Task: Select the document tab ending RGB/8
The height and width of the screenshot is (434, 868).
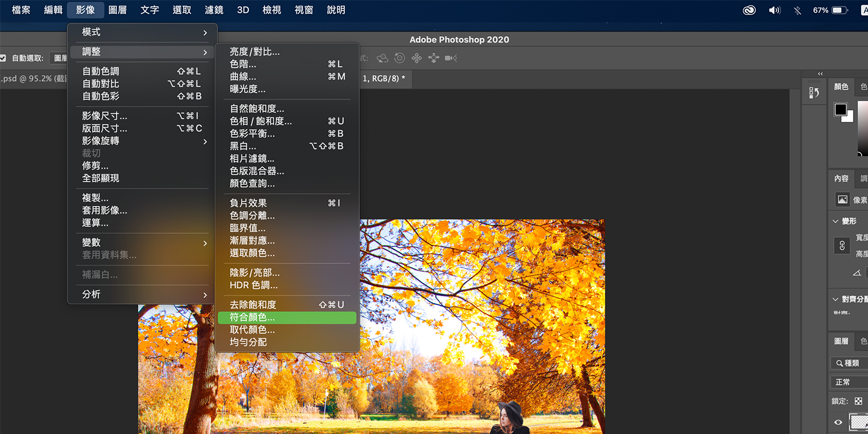Action: tap(386, 78)
